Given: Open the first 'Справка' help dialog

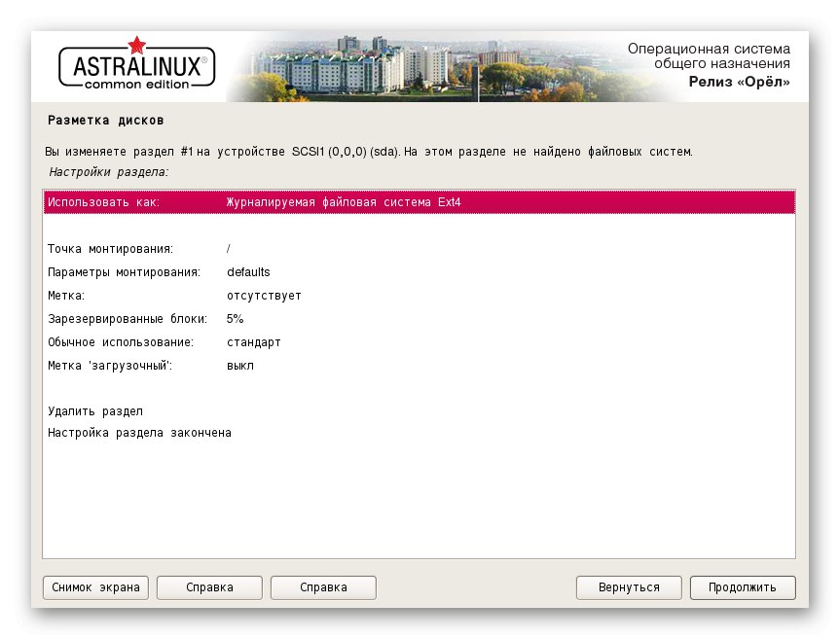Looking at the screenshot, I should 208,587.
